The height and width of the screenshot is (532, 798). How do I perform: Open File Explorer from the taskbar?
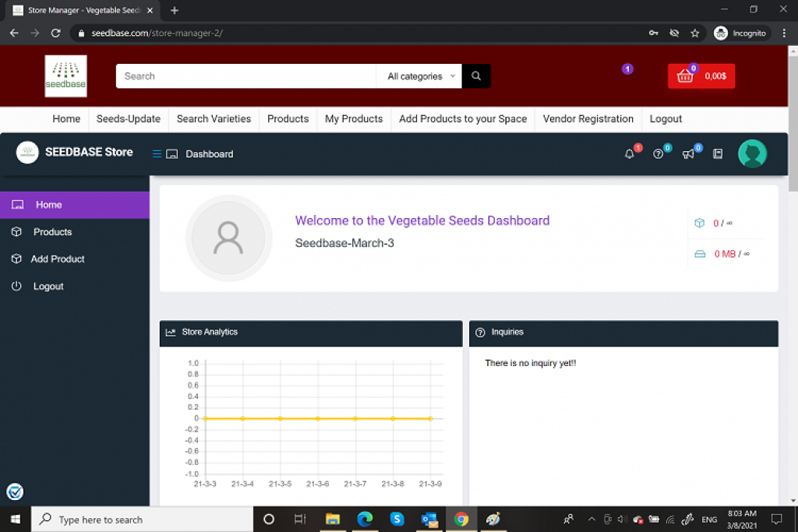tap(333, 520)
